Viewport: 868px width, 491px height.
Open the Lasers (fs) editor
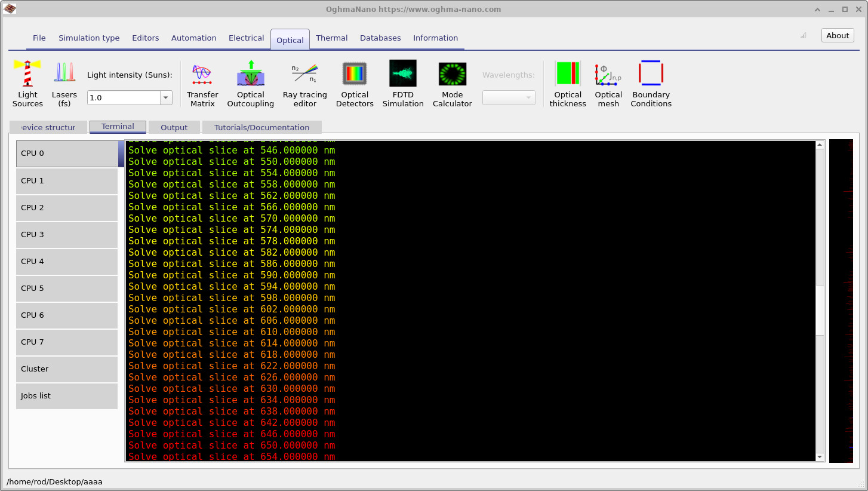point(64,84)
